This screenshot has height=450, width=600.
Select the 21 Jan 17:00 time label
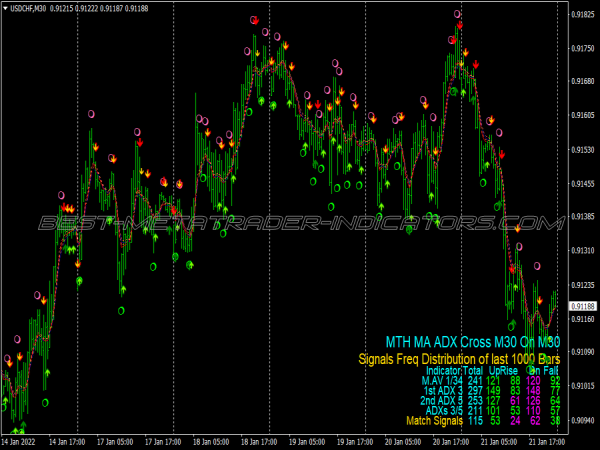point(547,442)
